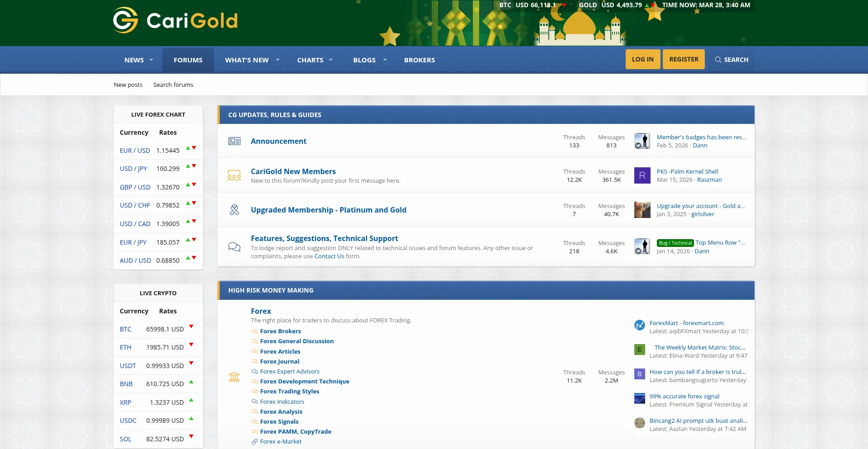This screenshot has width=868, height=449.
Task: Select USD / JPY currency pair
Action: click(x=133, y=169)
